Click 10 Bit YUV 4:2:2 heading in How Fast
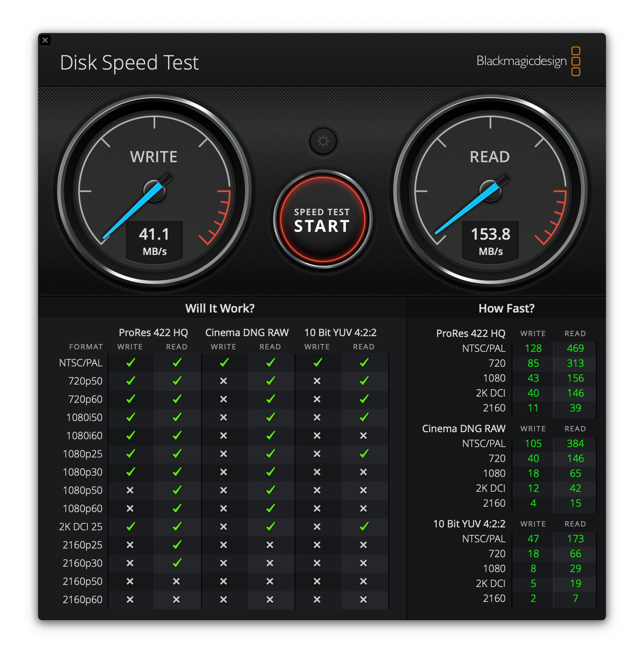Viewport: 644px width, 664px height. (x=469, y=524)
